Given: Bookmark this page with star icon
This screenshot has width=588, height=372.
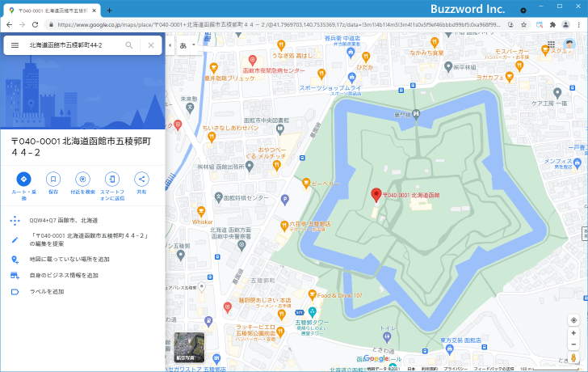Looking at the screenshot, I should tap(524, 25).
